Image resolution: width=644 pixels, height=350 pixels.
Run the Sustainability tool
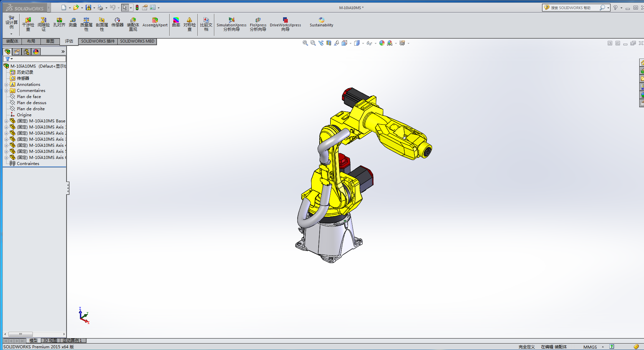(321, 23)
